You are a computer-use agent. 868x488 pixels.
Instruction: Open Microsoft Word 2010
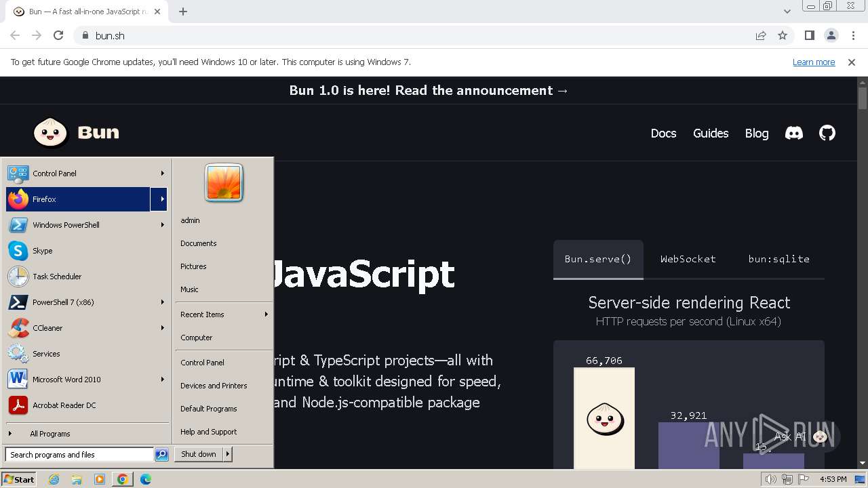pyautogui.click(x=78, y=380)
